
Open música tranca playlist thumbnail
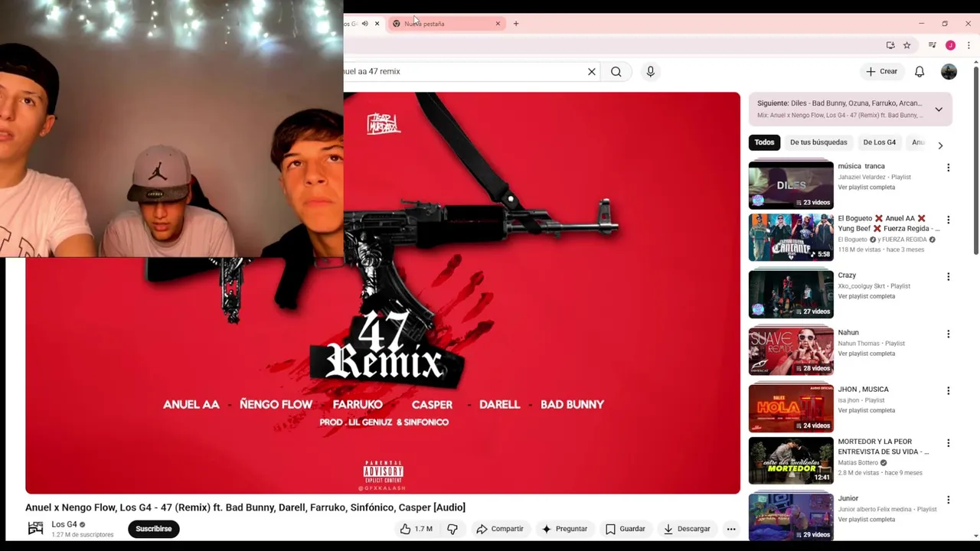coord(791,184)
